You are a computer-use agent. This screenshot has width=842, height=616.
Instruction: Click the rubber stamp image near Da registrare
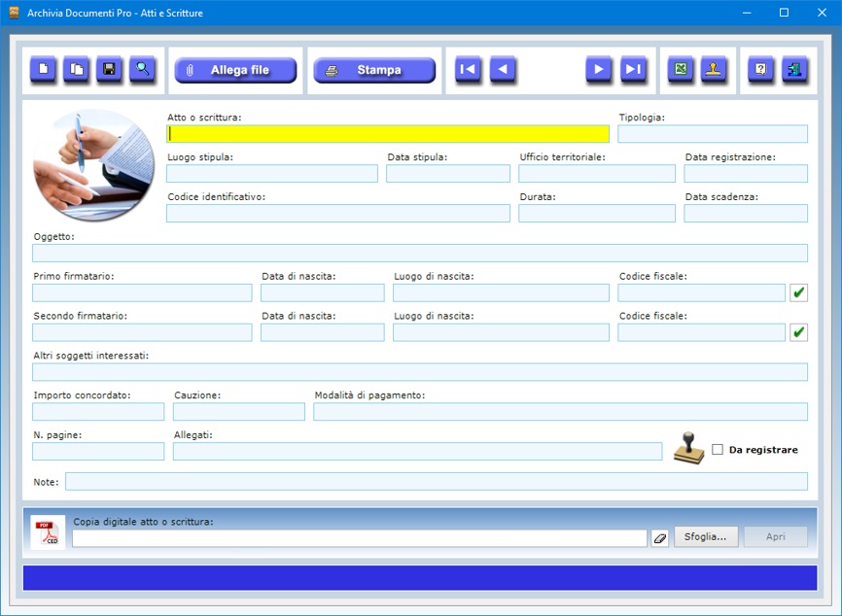[x=689, y=449]
